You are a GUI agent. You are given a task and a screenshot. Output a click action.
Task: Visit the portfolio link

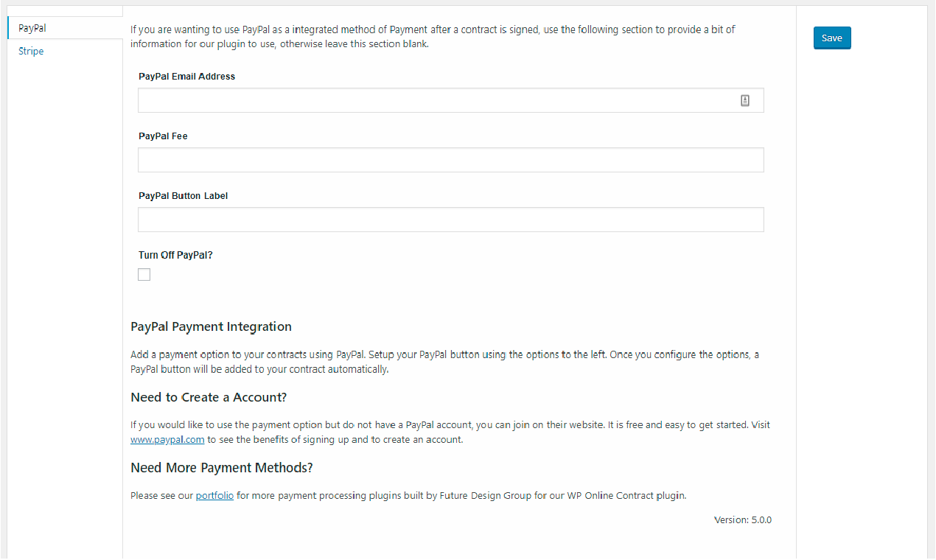[x=214, y=495]
